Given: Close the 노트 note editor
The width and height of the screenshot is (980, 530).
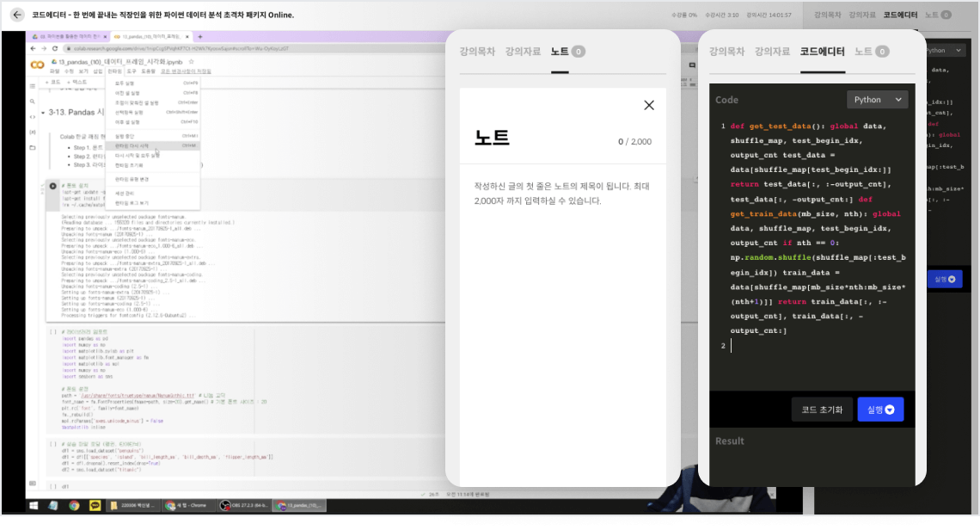Looking at the screenshot, I should coord(649,105).
